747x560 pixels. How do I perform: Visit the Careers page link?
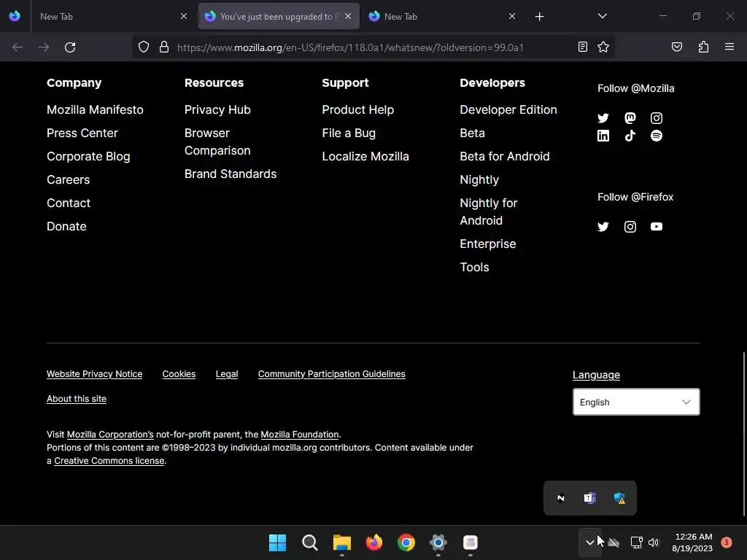click(x=68, y=179)
